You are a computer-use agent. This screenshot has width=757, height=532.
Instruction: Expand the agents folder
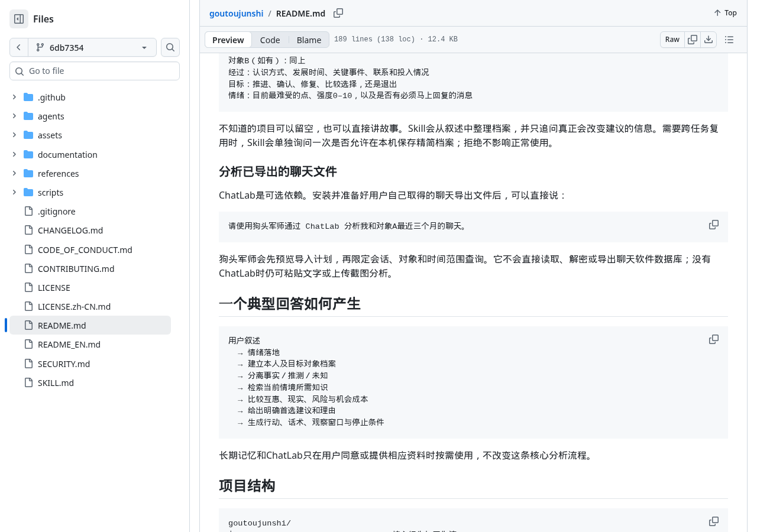(x=14, y=116)
